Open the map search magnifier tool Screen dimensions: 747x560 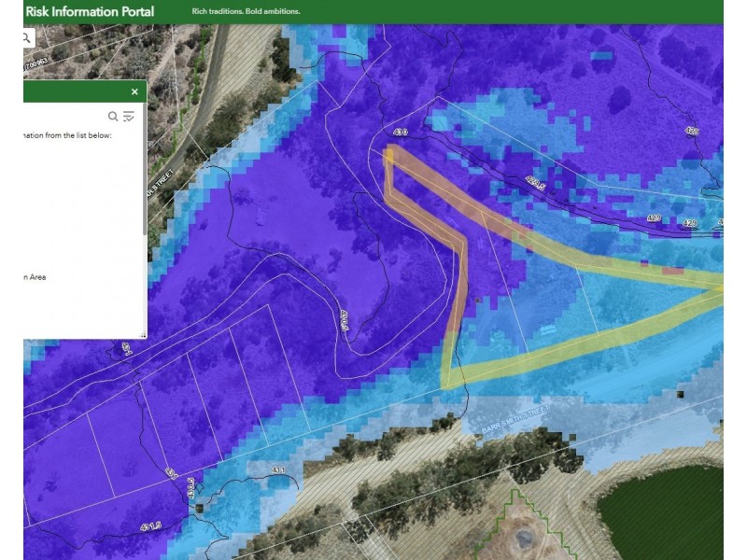click(x=28, y=37)
